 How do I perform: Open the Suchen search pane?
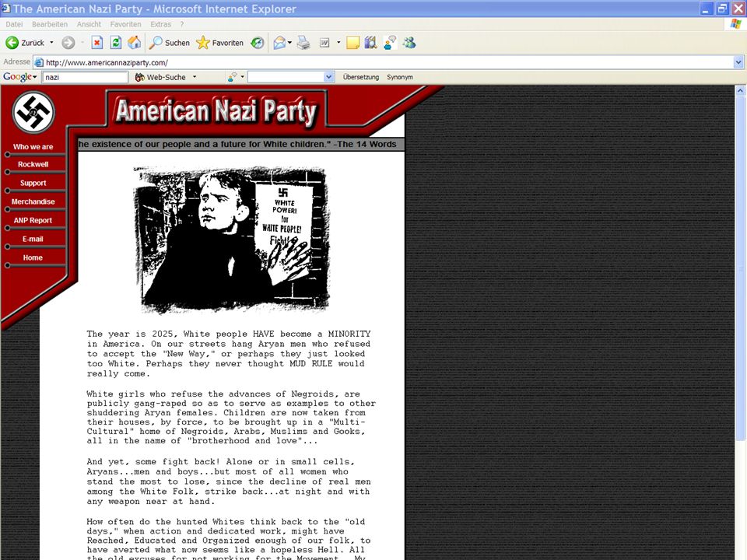[169, 43]
